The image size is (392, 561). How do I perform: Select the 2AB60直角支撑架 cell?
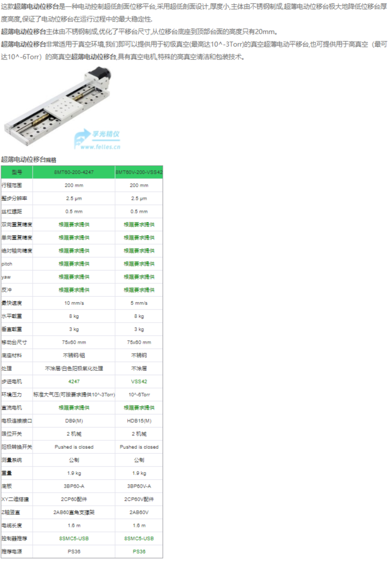[x=74, y=512]
